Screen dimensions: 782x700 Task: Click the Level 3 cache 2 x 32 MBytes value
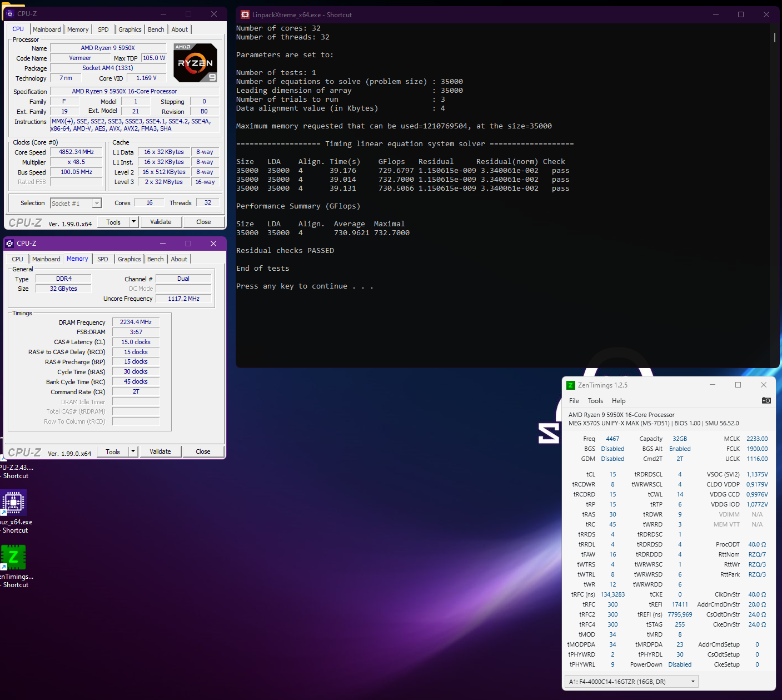(x=164, y=182)
